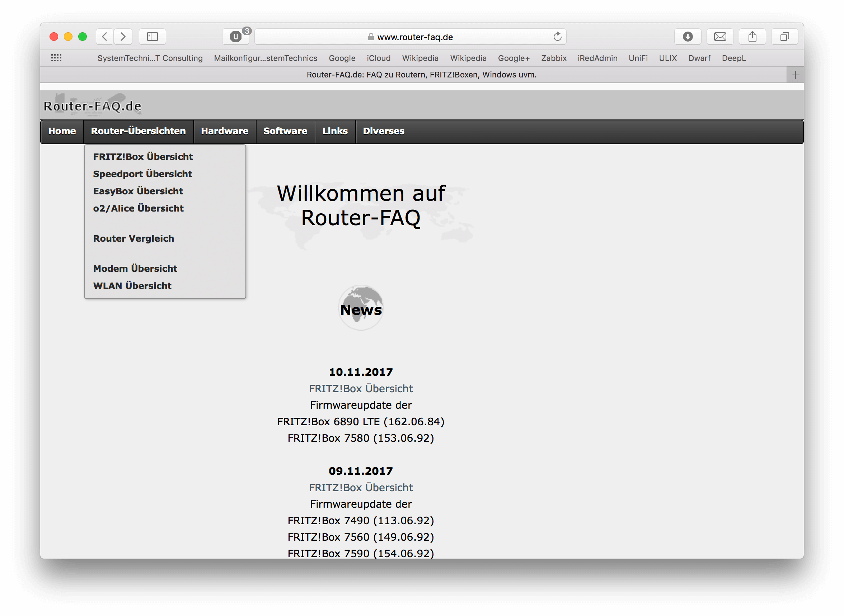The height and width of the screenshot is (616, 844).
Task: Open the uBlock extension icon
Action: (x=236, y=37)
